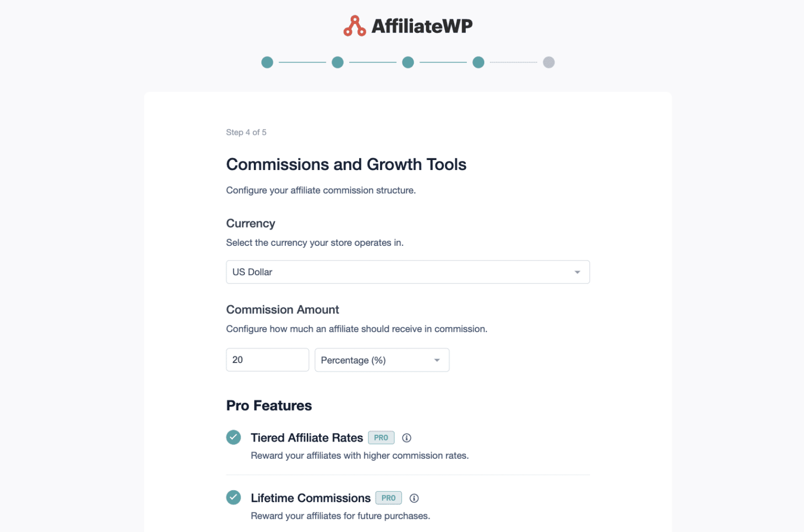This screenshot has width=804, height=532.
Task: Click the Commissions and Growth Tools heading
Action: 346,164
